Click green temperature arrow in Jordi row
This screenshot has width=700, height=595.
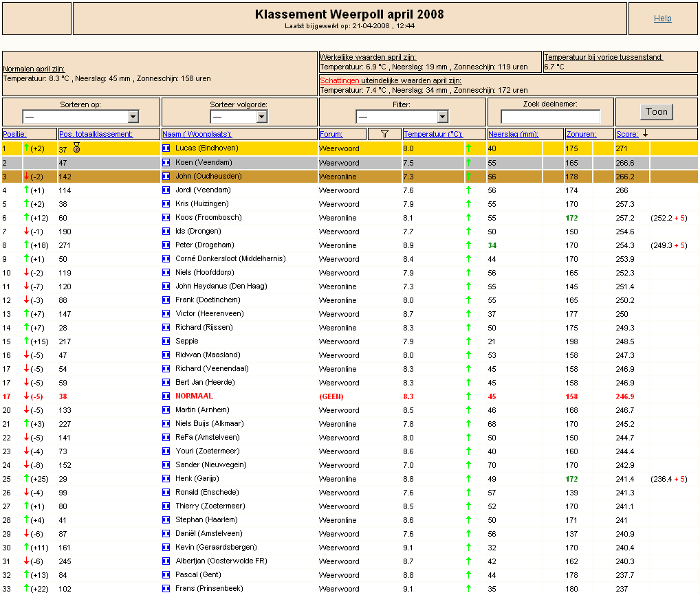coord(468,190)
